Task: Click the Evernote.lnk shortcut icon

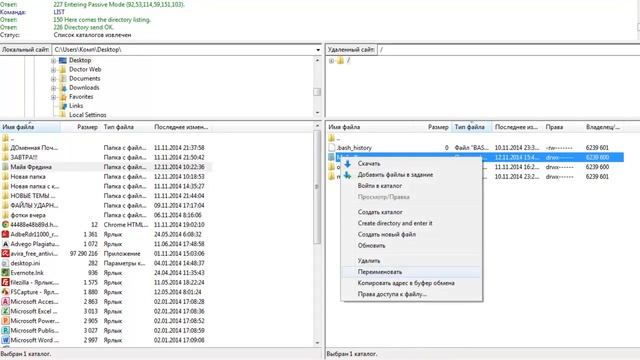Action: point(5,273)
